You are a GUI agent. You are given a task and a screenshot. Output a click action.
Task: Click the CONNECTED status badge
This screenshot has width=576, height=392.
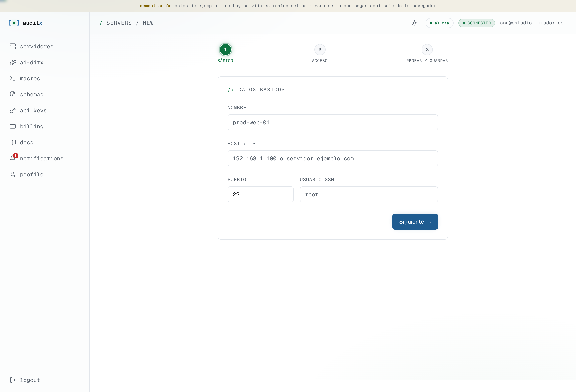coord(477,23)
